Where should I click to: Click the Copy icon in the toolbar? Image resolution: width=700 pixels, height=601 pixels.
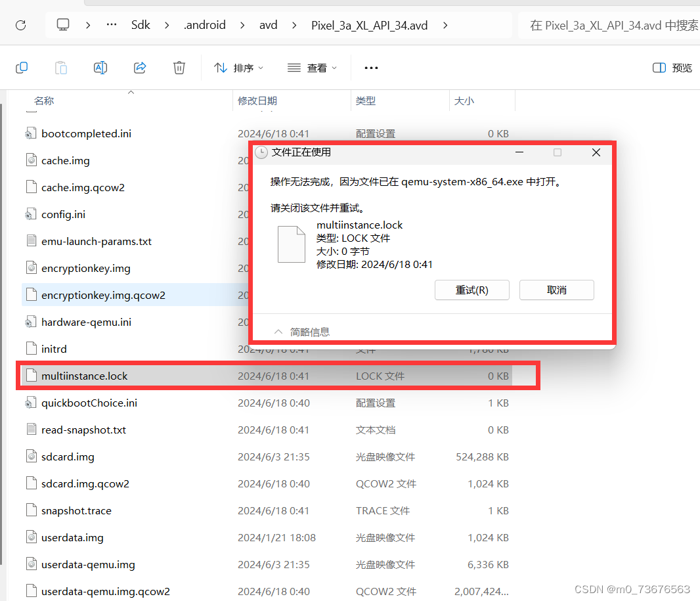point(21,67)
